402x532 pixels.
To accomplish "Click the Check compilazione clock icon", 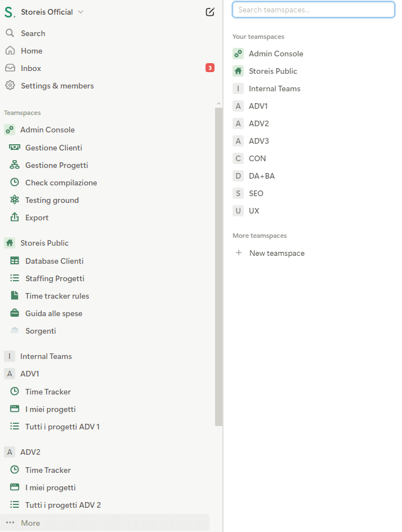I will (x=15, y=182).
